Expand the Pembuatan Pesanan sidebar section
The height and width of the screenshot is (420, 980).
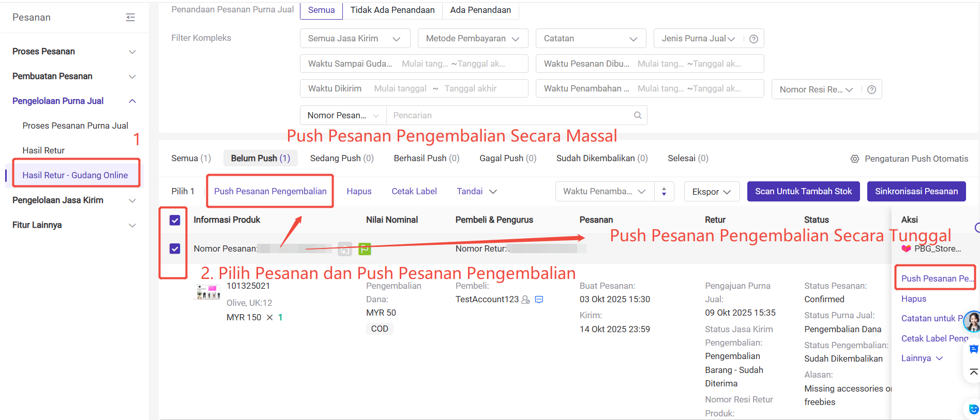pos(74,76)
